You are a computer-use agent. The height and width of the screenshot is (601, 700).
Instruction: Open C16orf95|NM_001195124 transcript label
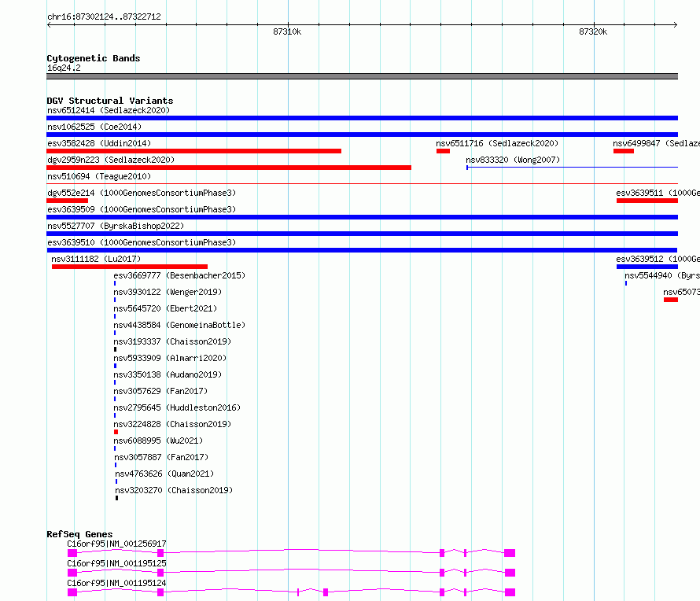(116, 583)
